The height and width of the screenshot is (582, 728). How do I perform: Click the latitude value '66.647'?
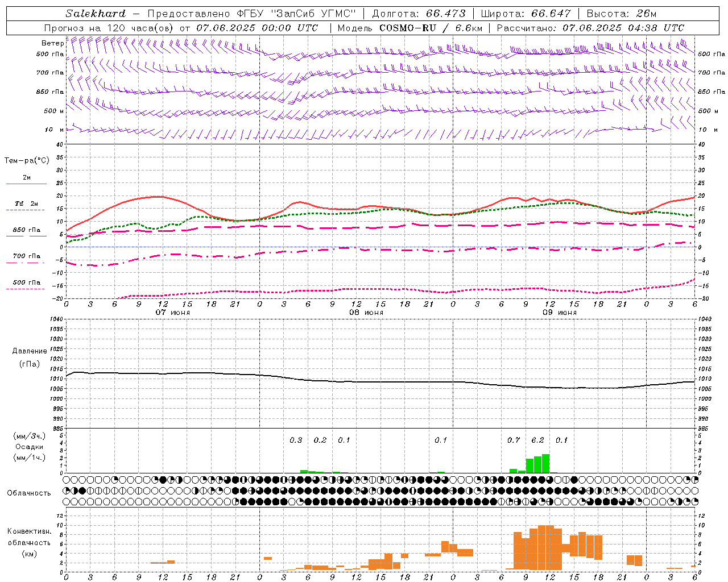tap(551, 14)
